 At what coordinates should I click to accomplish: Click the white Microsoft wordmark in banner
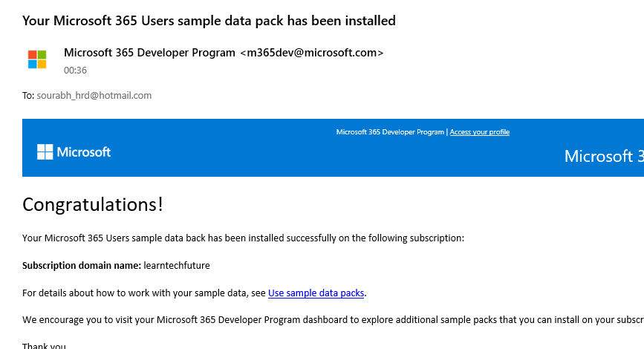[84, 152]
